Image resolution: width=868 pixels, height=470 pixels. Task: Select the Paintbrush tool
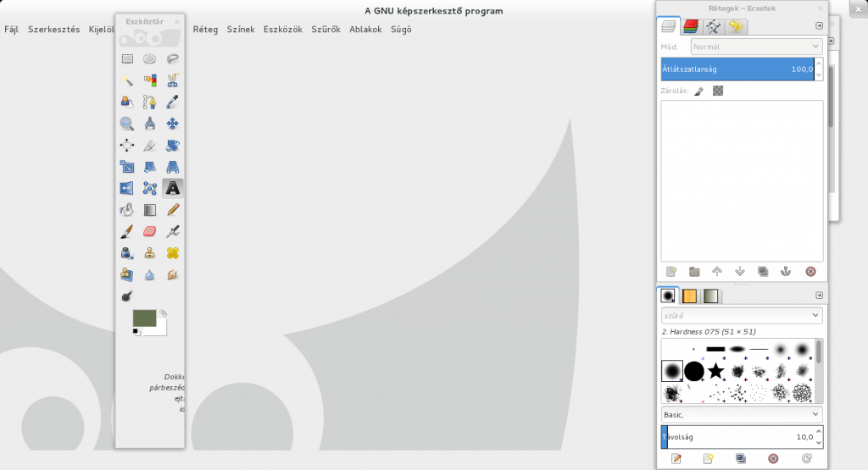pos(127,231)
